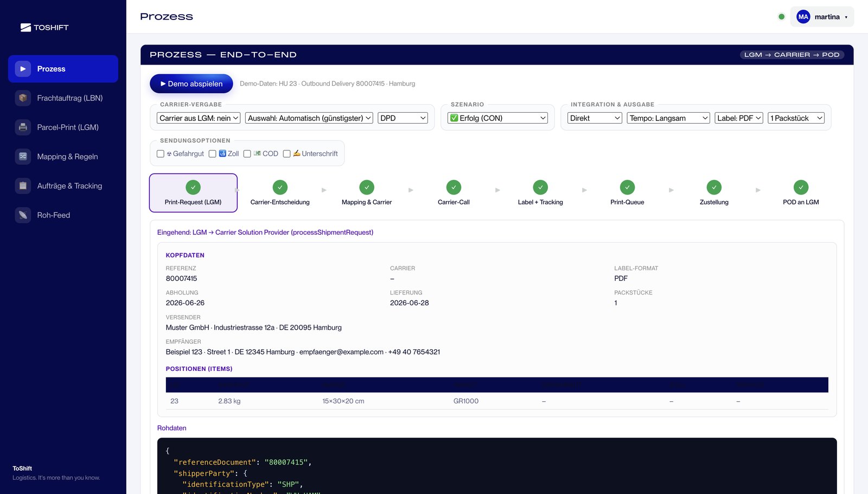Screen dimensions: 868x494
Task: Enable the Unterschrift checkbox
Action: (x=287, y=154)
